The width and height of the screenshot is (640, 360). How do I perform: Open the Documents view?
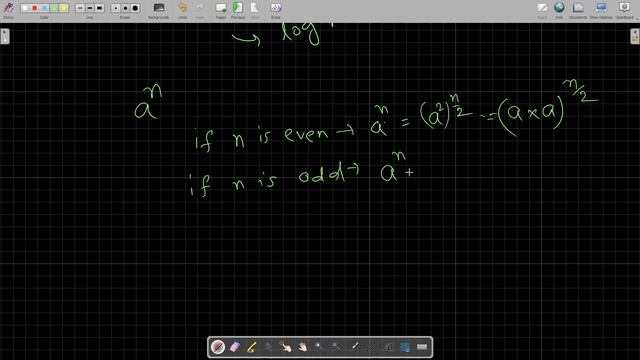coord(578,9)
